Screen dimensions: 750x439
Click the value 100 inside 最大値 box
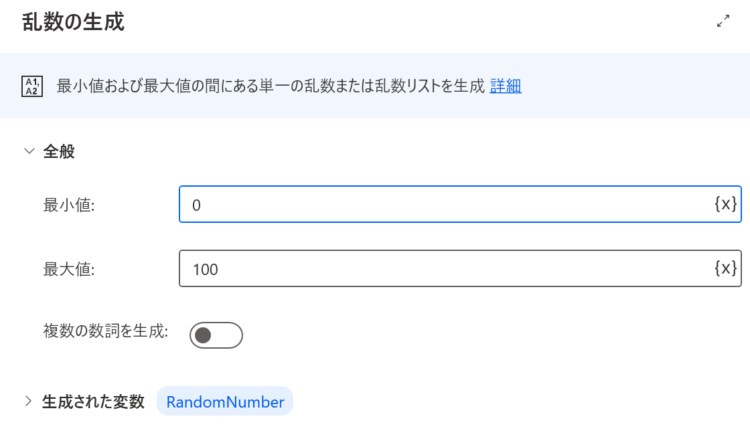click(205, 269)
